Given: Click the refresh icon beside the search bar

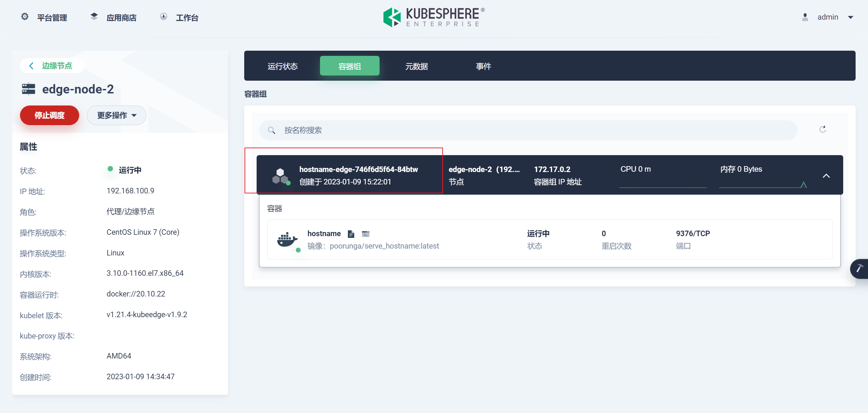Looking at the screenshot, I should (823, 130).
